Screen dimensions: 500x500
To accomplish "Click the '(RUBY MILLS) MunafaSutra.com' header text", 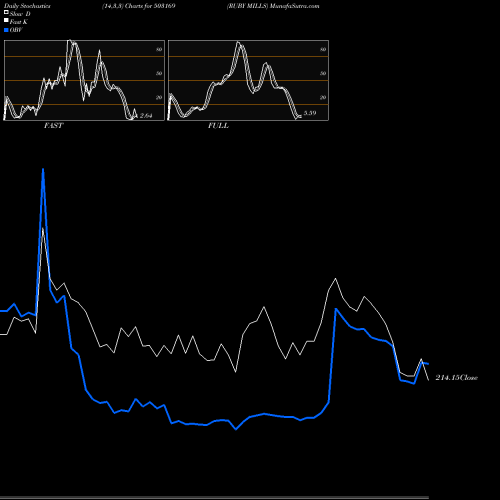I will pyautogui.click(x=273, y=6).
